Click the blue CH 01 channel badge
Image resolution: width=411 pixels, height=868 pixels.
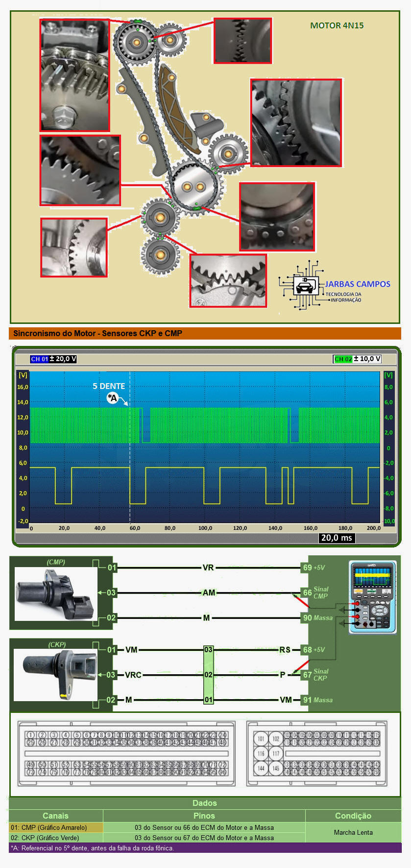(39, 359)
